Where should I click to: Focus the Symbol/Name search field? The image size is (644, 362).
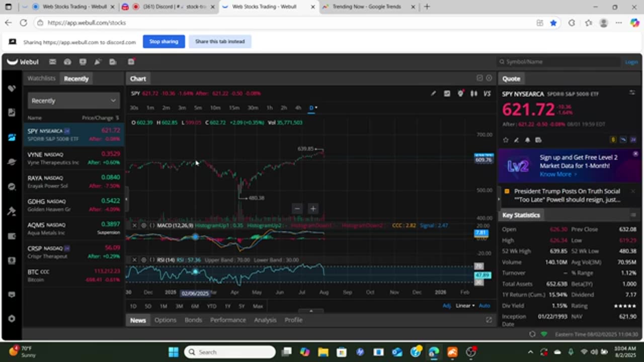click(x=558, y=62)
